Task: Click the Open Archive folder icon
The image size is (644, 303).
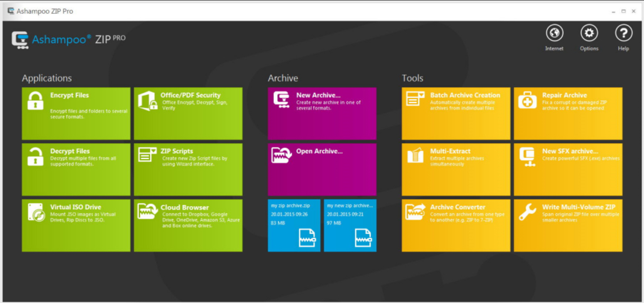Action: 281,155
